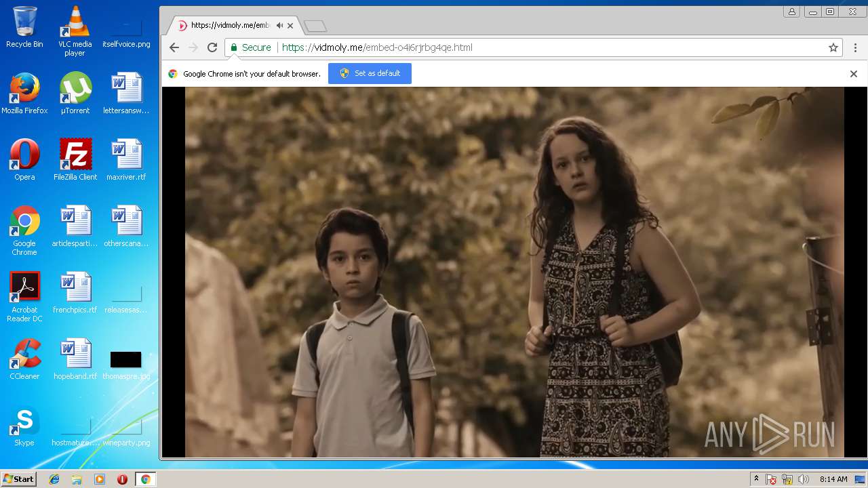Open Action Center flag notification
Viewport: 868px width, 488px height.
771,479
